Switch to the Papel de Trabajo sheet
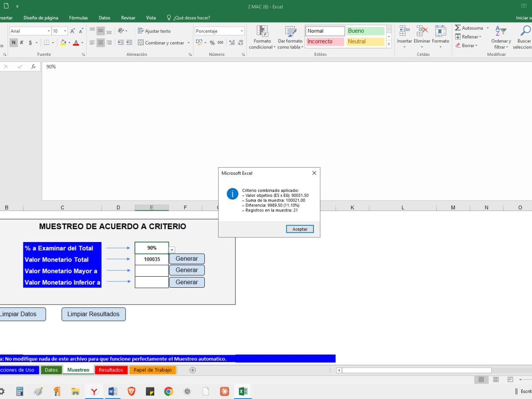The height and width of the screenshot is (399, 532). [153, 370]
